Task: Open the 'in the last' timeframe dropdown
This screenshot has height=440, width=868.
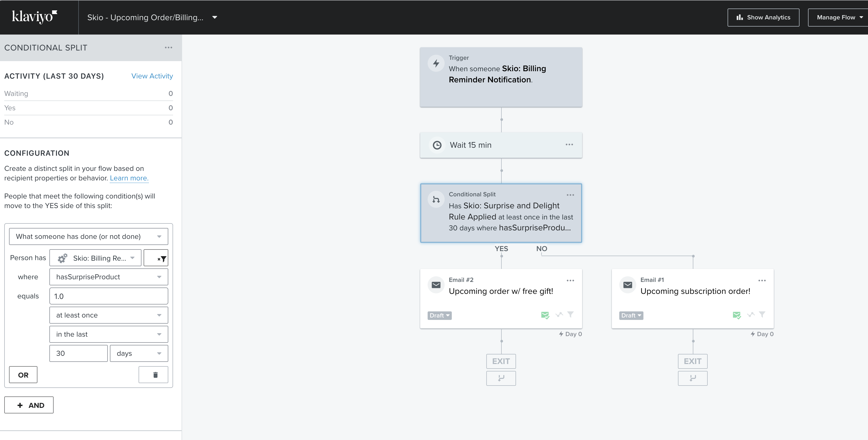Action: tap(109, 334)
